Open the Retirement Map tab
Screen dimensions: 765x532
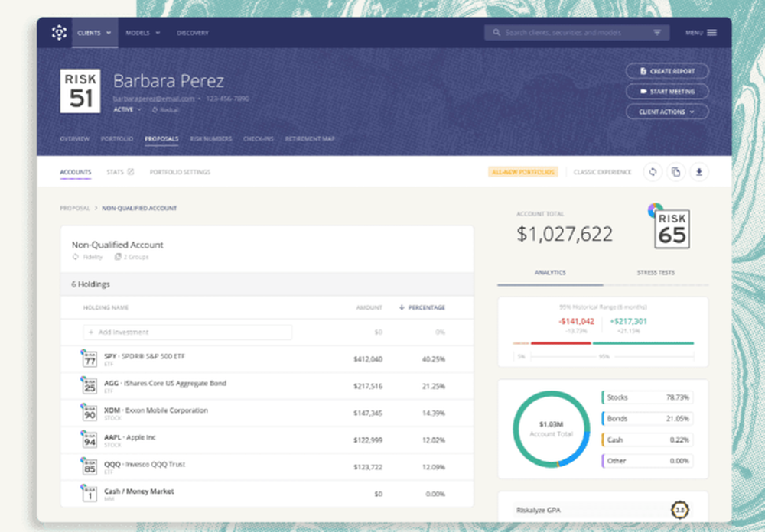pyautogui.click(x=310, y=139)
